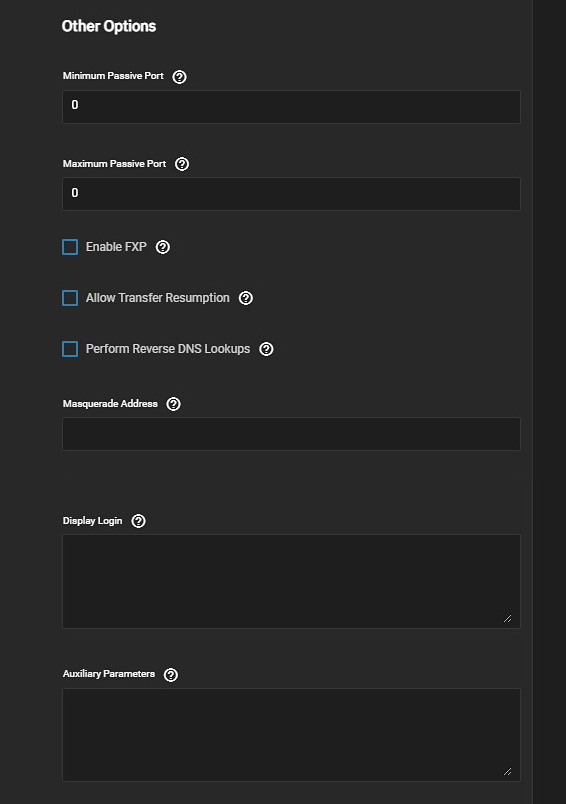Click the Enable FXP label

click(116, 247)
